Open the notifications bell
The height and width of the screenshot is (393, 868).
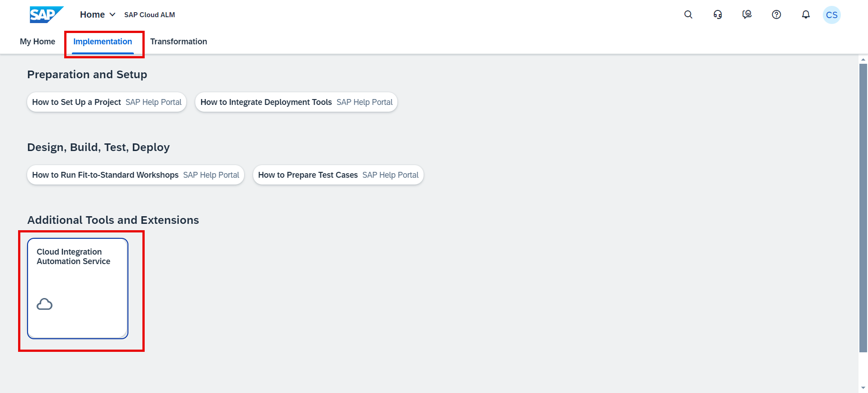[806, 14]
